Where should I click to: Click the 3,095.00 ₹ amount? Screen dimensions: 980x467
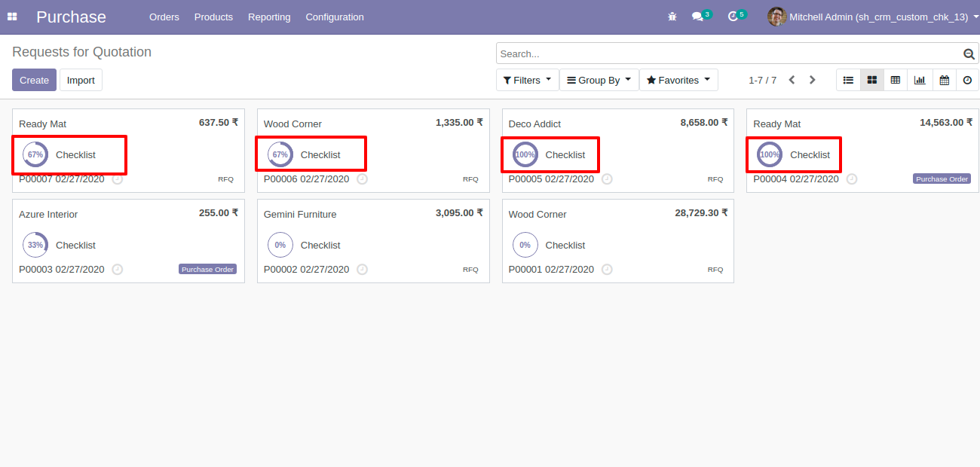(x=459, y=212)
